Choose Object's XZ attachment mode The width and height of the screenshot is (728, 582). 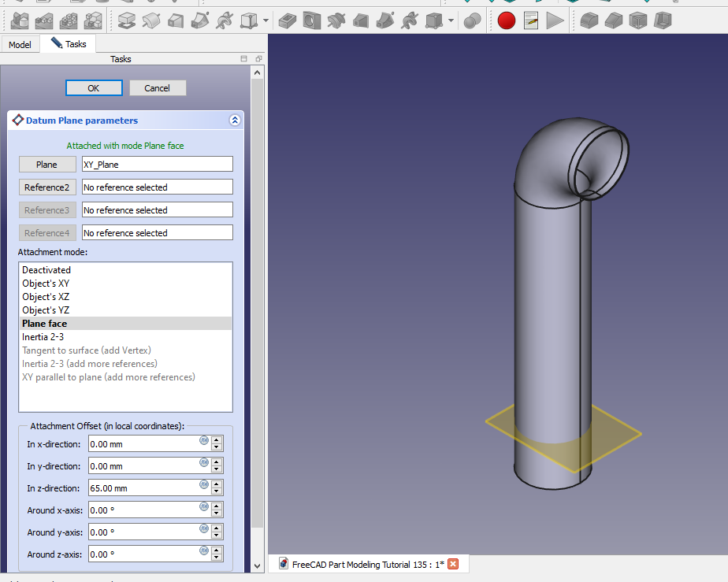pos(46,297)
